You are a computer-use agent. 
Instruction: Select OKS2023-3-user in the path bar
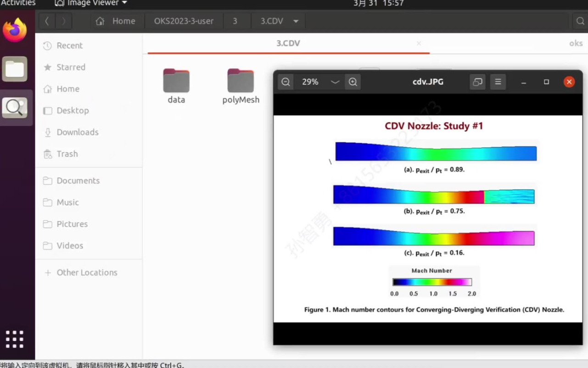pos(184,21)
